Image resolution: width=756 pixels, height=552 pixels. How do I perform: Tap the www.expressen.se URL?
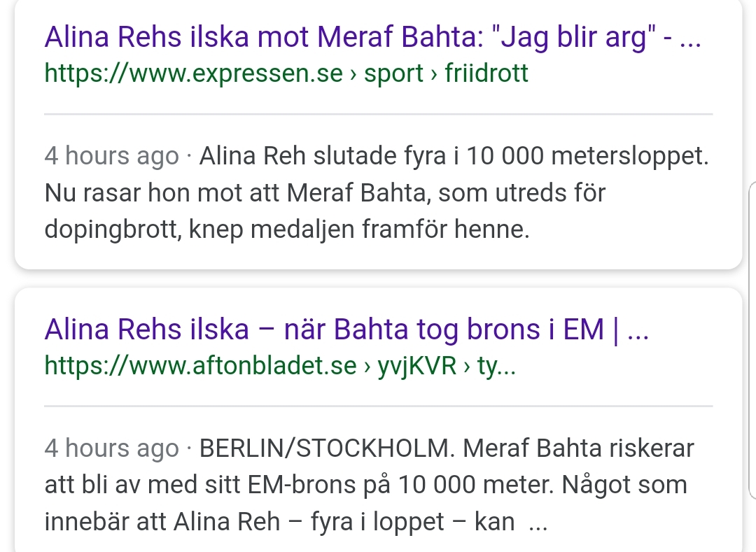(194, 73)
